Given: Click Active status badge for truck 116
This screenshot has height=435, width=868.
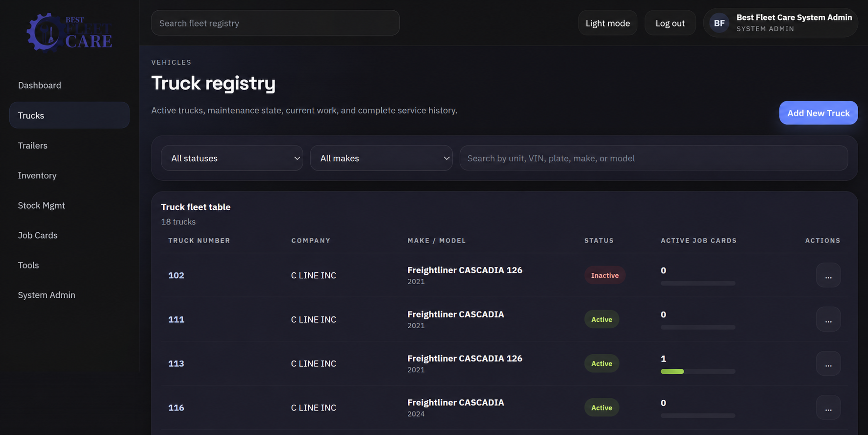Looking at the screenshot, I should [x=601, y=408].
